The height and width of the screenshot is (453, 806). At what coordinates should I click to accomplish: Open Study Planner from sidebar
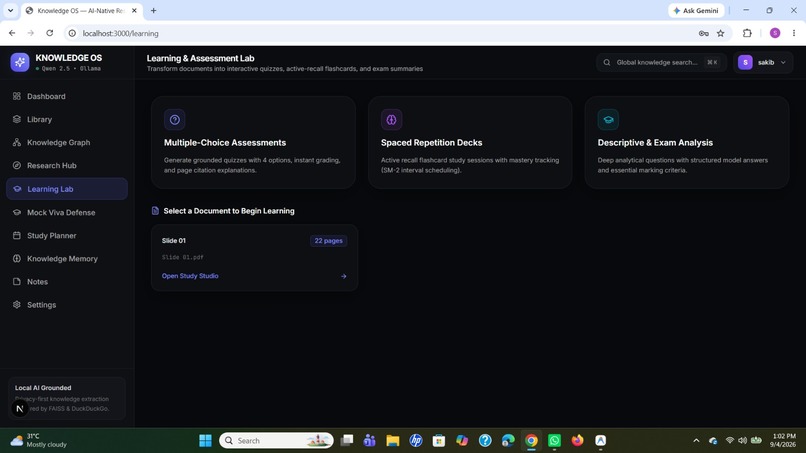[67, 235]
